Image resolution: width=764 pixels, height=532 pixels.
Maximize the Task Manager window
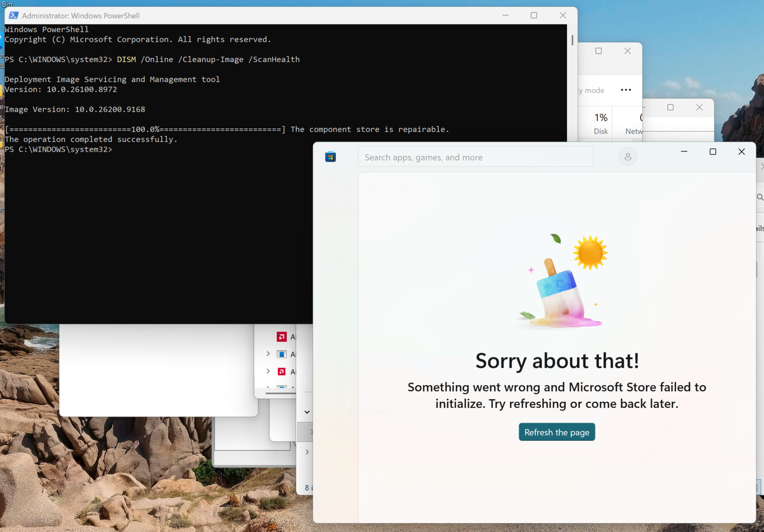coord(598,51)
